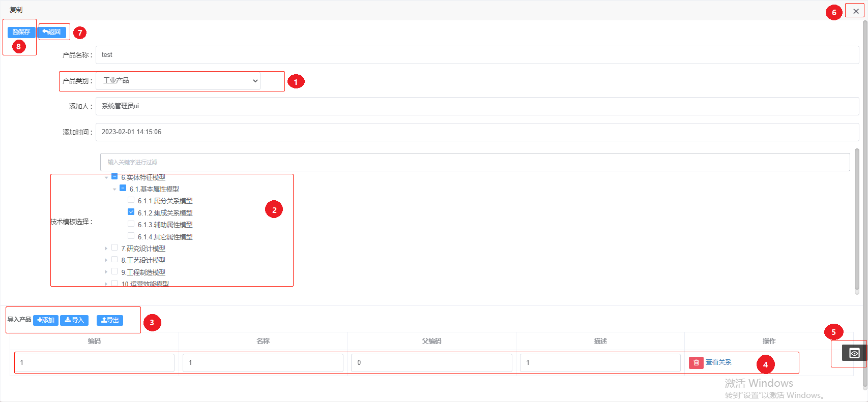This screenshot has width=868, height=402.
Task: Click the 产品名称 text field
Action: pos(477,55)
